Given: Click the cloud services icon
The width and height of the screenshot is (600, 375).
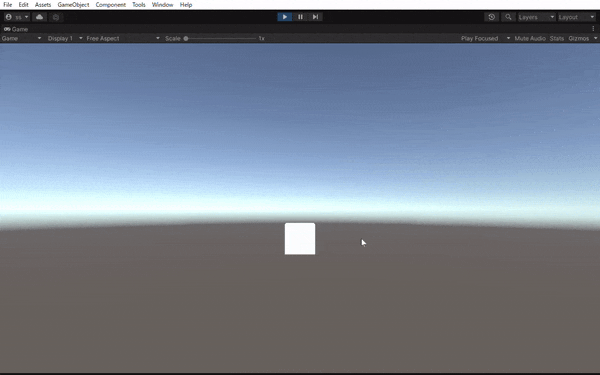Looking at the screenshot, I should coord(39,17).
